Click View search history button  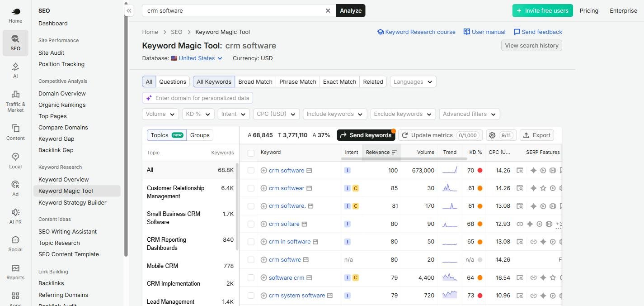[x=531, y=45]
